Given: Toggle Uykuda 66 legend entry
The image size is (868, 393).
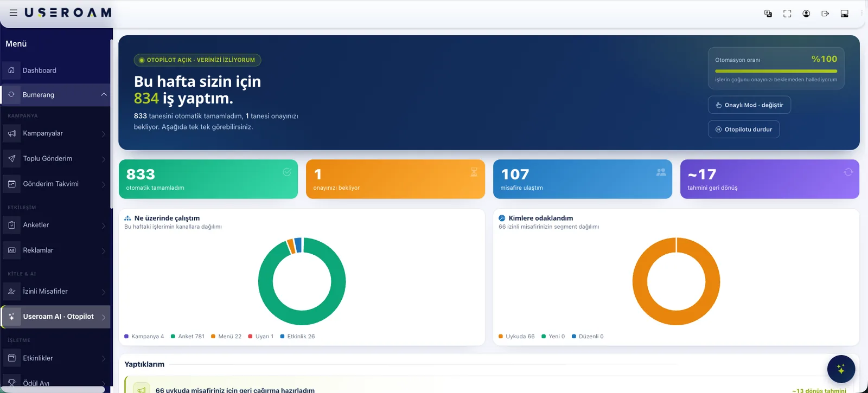Looking at the screenshot, I should pyautogui.click(x=516, y=337).
